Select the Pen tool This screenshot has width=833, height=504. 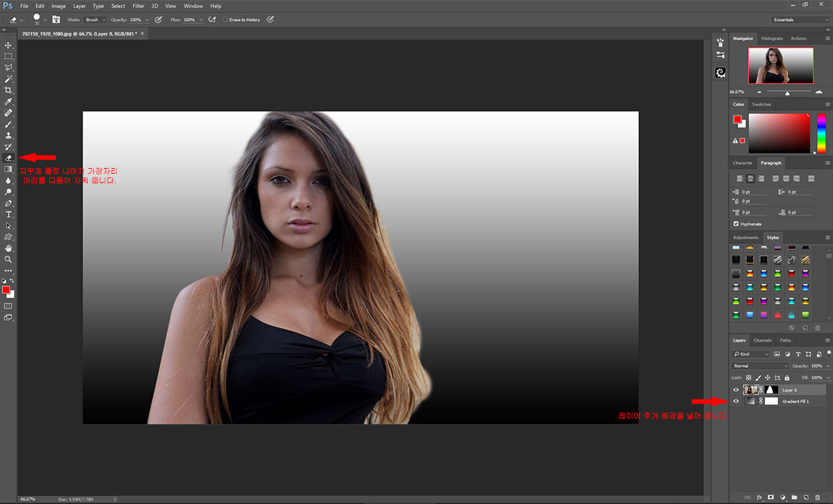pos(8,203)
